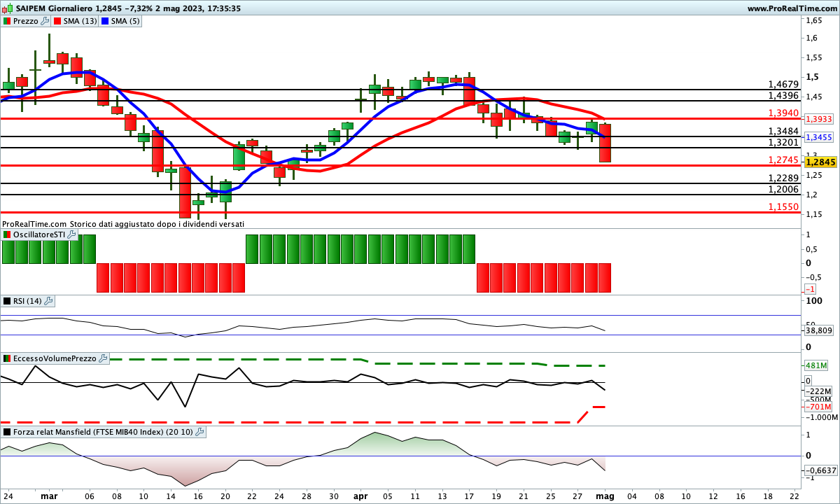The image size is (840, 504).
Task: Click the -0,6637 Mansfield value
Action: point(821,470)
